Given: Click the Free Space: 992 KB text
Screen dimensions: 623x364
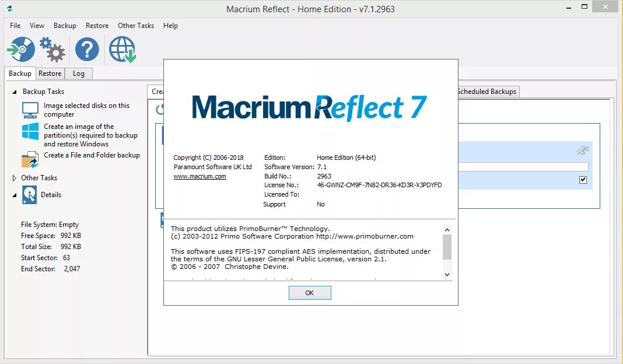Looking at the screenshot, I should point(51,236).
